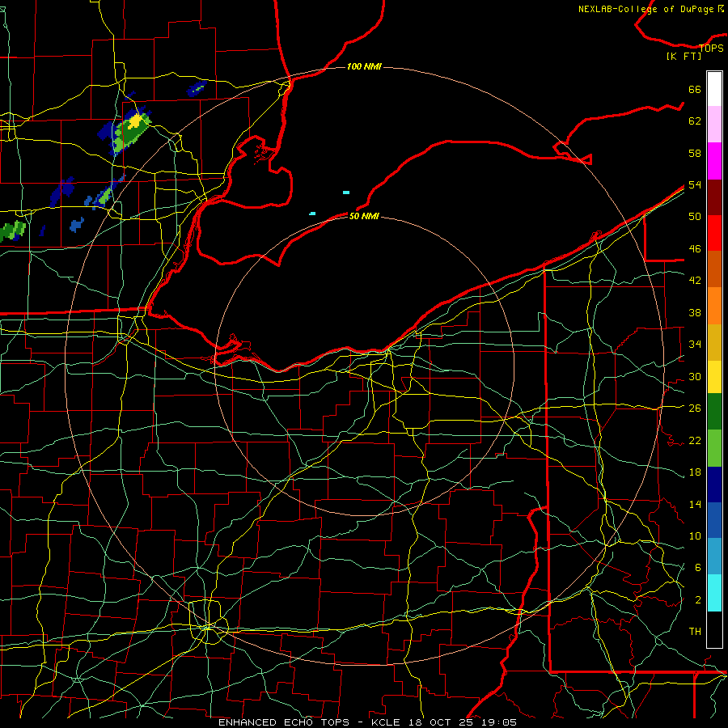The height and width of the screenshot is (728, 728).
Task: Click the yellow legend swatch
Action: click(x=714, y=376)
